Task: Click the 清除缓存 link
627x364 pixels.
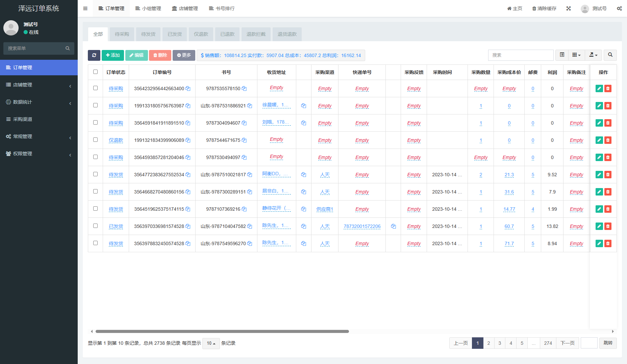Action: 544,8
